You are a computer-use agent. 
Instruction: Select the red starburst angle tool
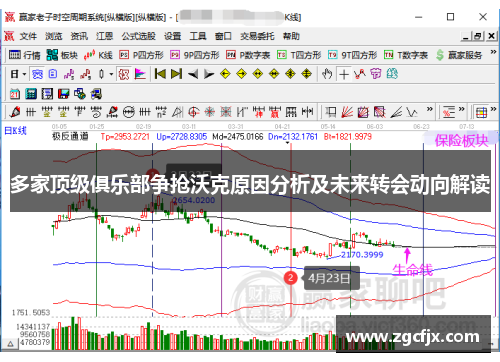point(210,112)
